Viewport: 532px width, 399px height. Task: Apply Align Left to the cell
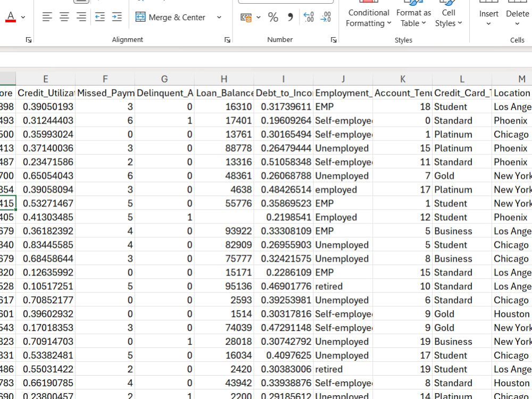47,16
